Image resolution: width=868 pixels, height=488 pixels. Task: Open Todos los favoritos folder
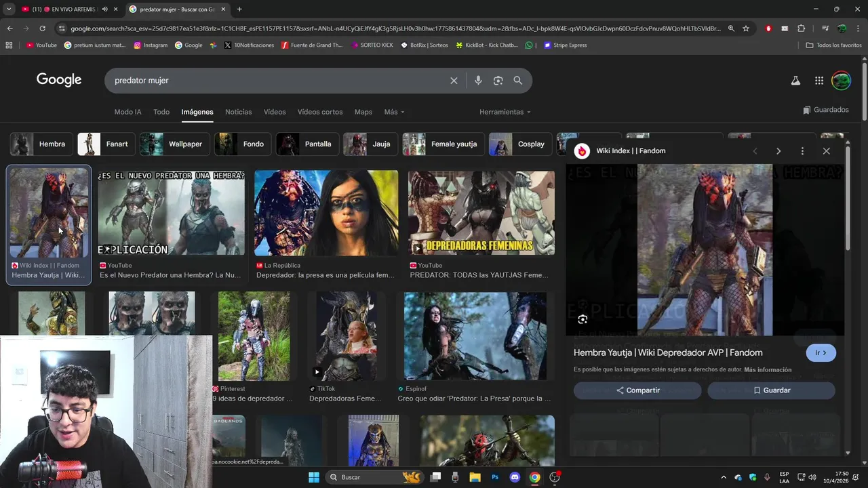[833, 45]
